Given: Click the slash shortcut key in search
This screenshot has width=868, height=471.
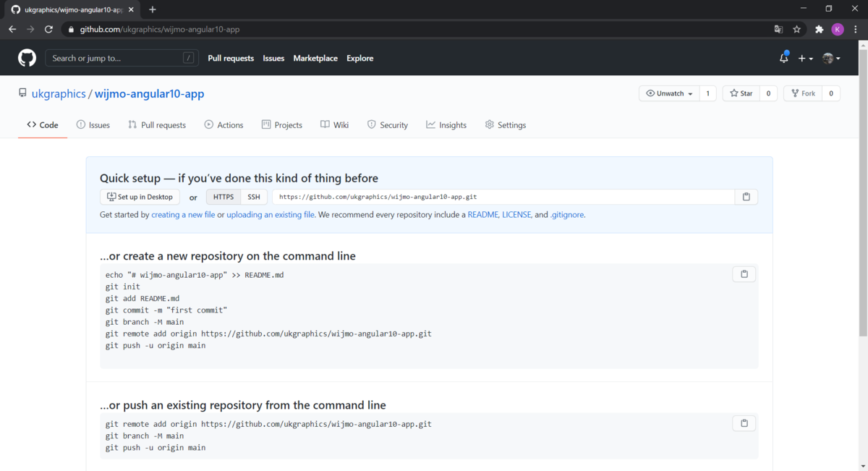Looking at the screenshot, I should [188, 58].
